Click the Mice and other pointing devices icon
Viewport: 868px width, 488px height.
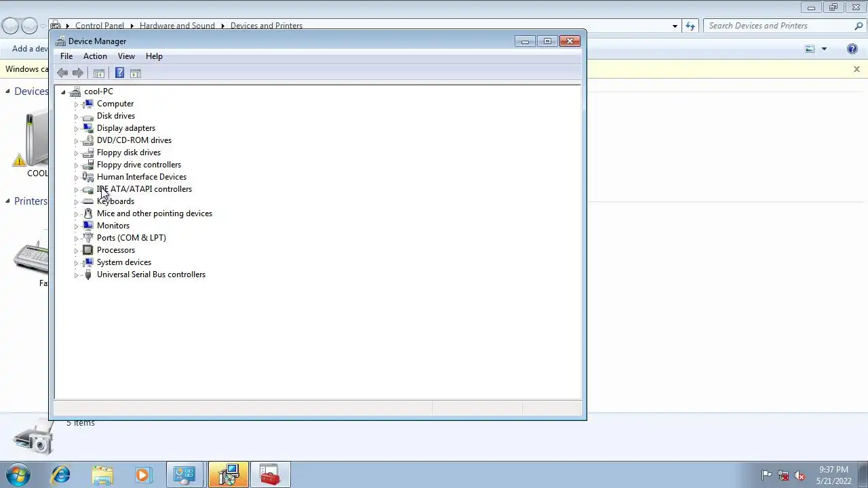[87, 213]
